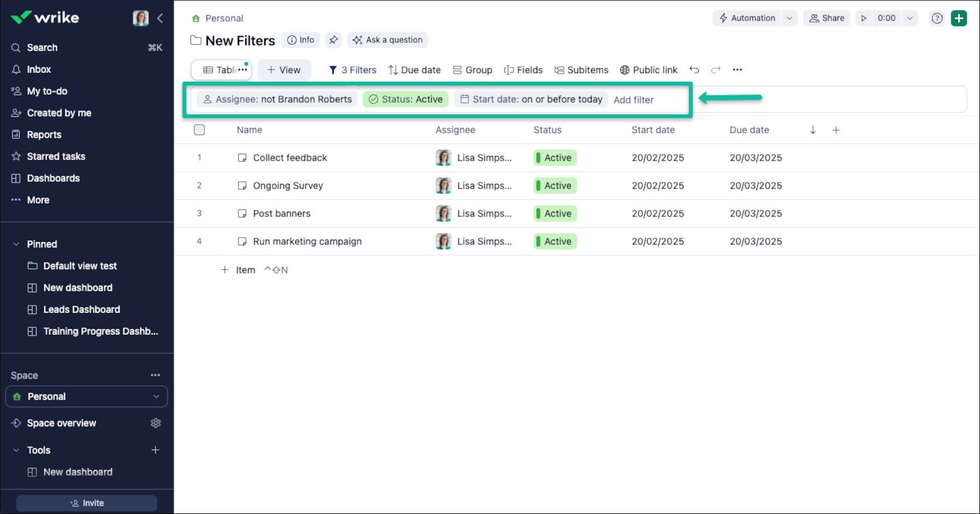The image size is (980, 514).
Task: Open Table view tab options menu
Action: pos(243,70)
